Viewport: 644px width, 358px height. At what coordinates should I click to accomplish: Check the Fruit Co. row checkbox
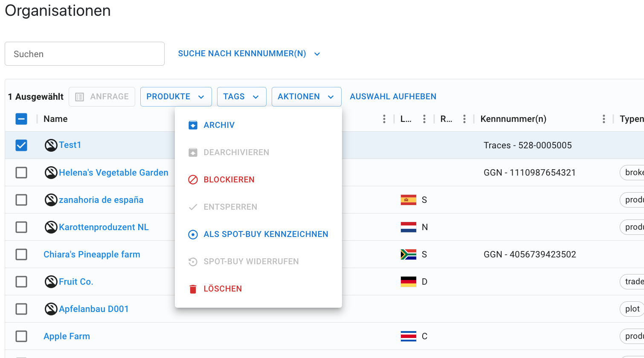pyautogui.click(x=21, y=282)
